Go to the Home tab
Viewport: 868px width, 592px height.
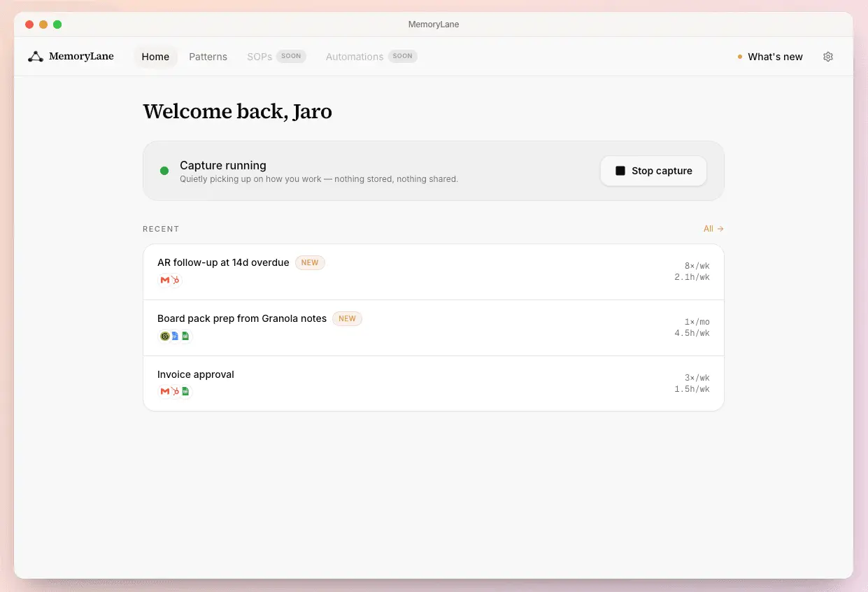pos(155,57)
